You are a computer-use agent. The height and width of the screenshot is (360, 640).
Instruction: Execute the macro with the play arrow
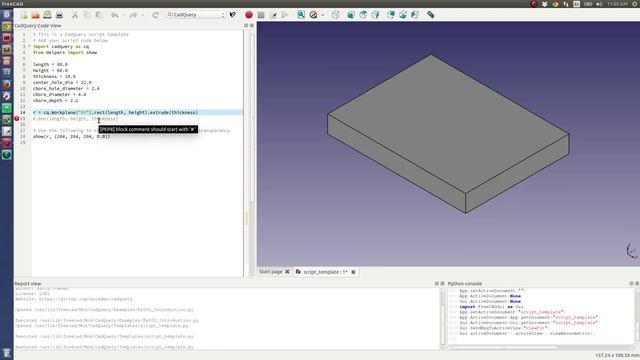pyautogui.click(x=285, y=15)
